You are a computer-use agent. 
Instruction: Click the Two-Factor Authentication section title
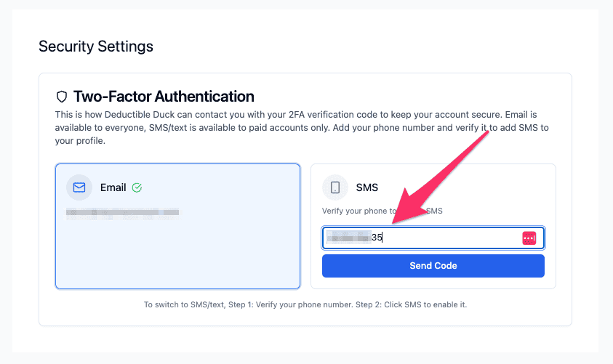click(164, 97)
